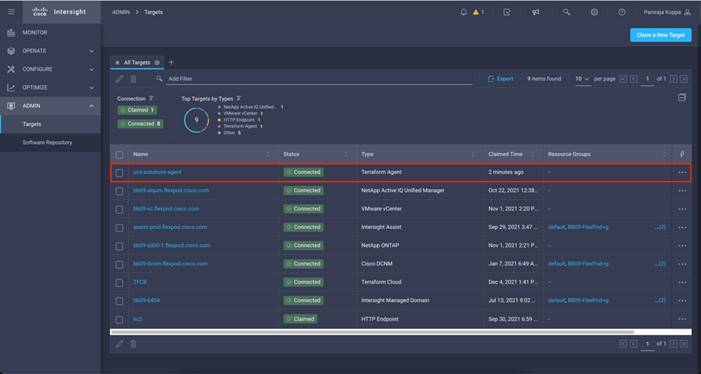Click the global search magnifier icon
This screenshot has height=374, width=701.
coord(566,12)
